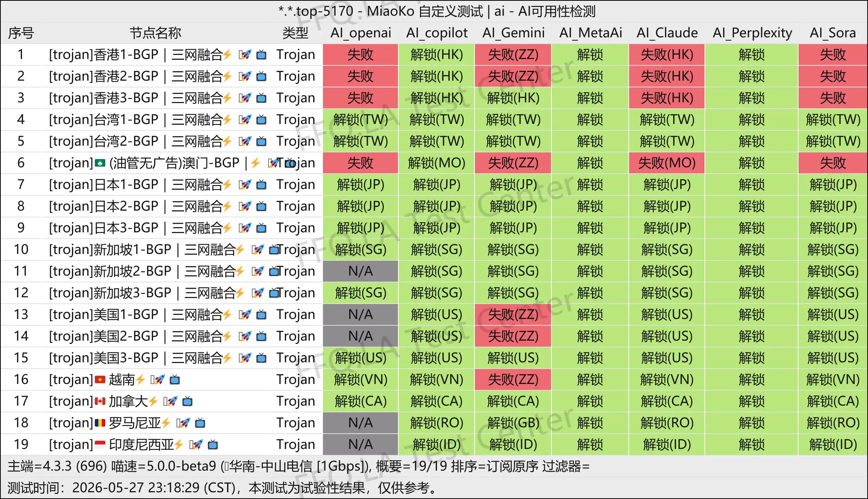868x499 pixels.
Task: Click the lightning emoji in the 台湾1-BGP row
Action: pyautogui.click(x=227, y=120)
